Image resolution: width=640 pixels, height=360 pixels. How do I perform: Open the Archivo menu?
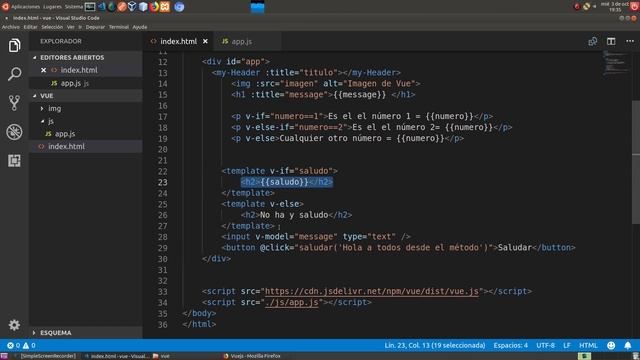(11, 27)
